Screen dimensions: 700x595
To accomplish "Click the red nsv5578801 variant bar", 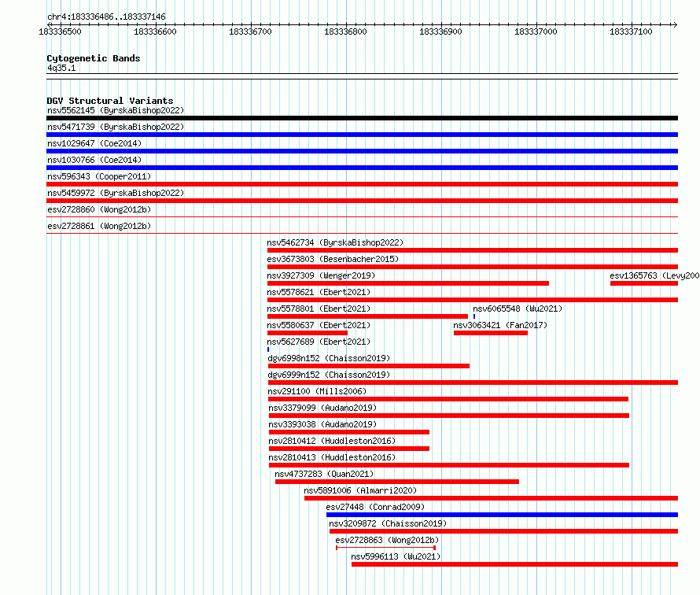I will coord(368,316).
